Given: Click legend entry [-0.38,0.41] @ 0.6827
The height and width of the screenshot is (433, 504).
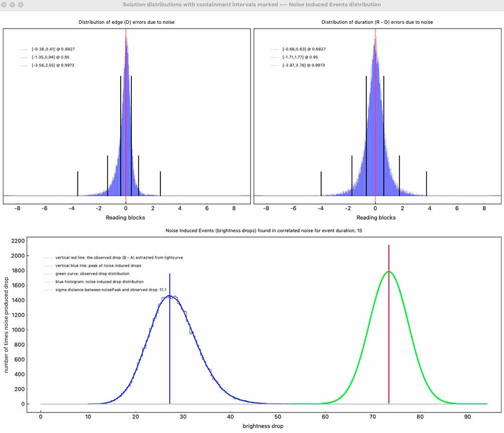Looking at the screenshot, I should click(53, 49).
